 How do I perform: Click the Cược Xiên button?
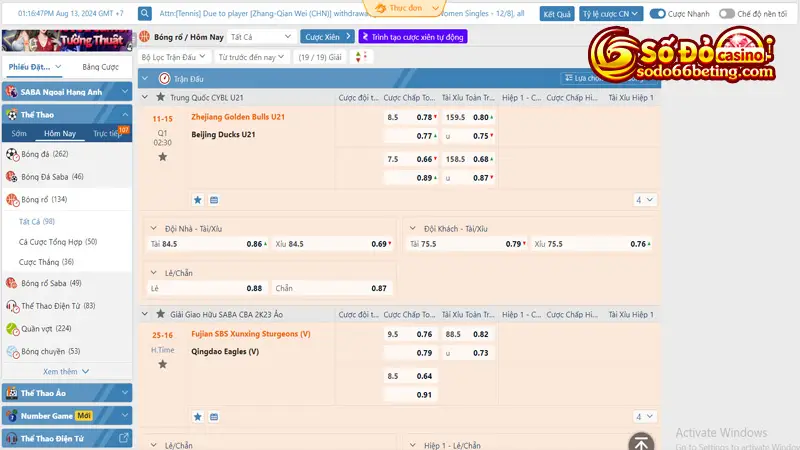tap(326, 36)
